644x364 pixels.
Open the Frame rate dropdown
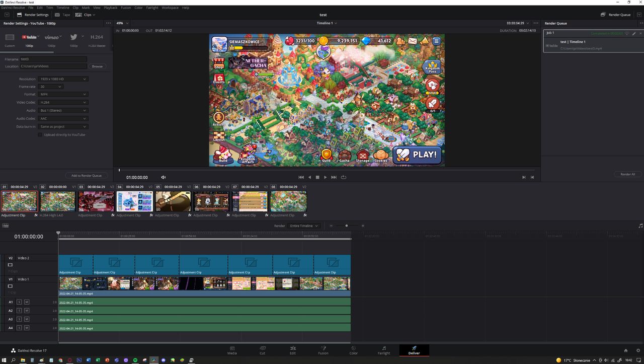[50, 87]
